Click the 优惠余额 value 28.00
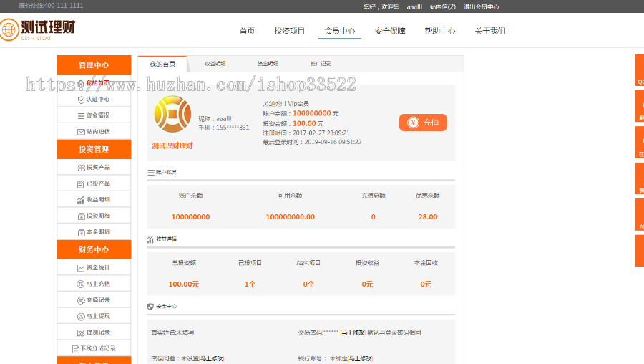644x364 pixels. pyautogui.click(x=428, y=217)
